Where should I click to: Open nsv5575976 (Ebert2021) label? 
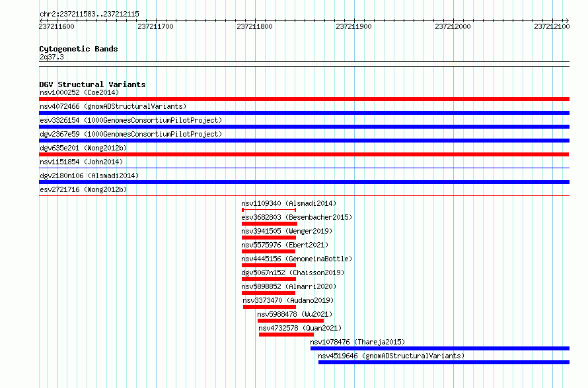tap(285, 245)
